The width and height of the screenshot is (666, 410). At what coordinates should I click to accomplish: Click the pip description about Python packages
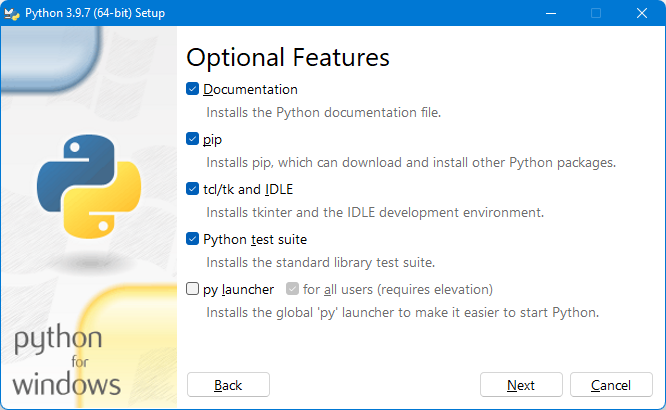411,163
